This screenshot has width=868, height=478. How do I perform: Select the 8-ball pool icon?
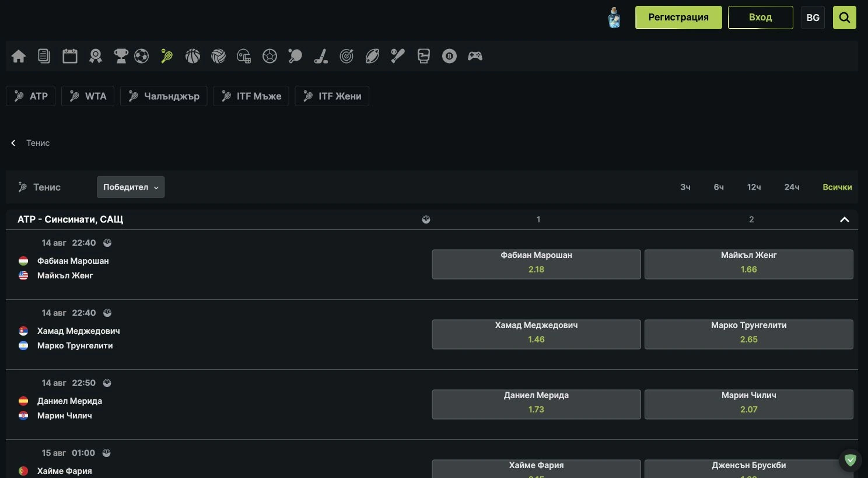click(449, 56)
